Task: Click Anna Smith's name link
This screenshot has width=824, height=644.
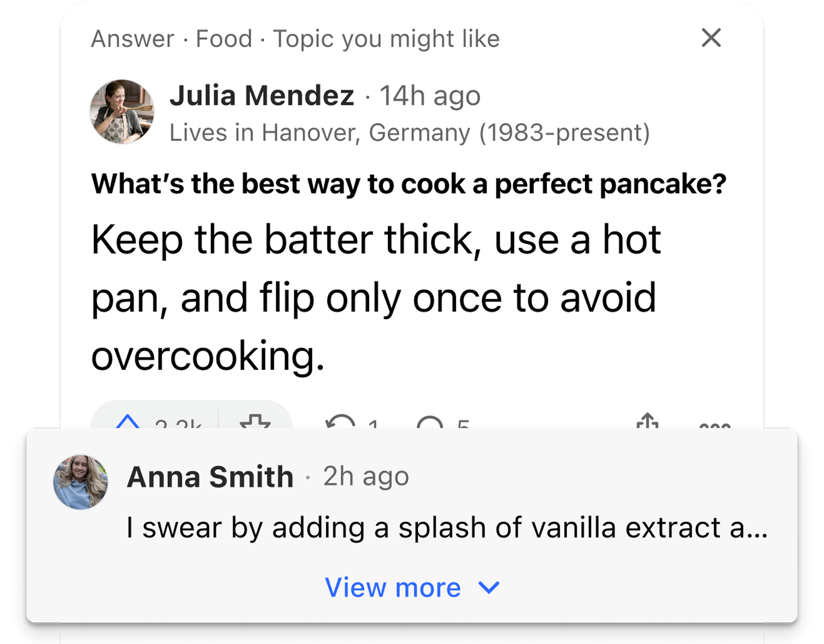Action: pos(210,477)
